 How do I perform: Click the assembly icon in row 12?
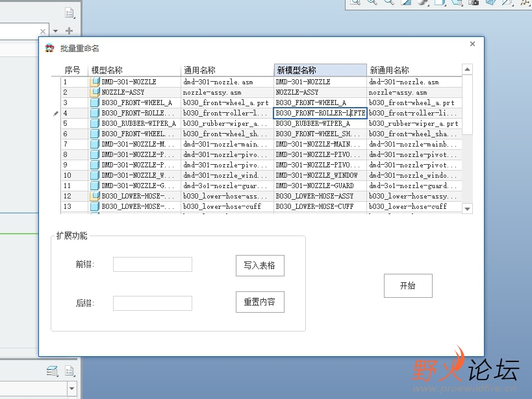[x=95, y=196]
